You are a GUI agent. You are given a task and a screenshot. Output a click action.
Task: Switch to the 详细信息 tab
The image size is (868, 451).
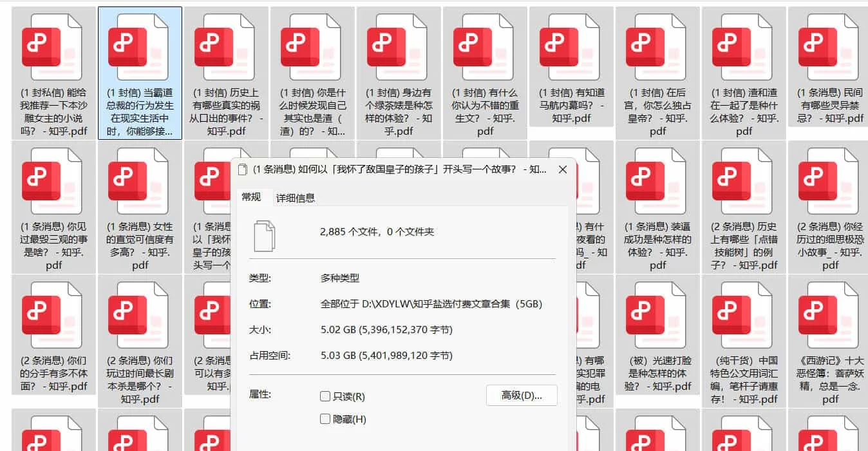click(x=295, y=198)
